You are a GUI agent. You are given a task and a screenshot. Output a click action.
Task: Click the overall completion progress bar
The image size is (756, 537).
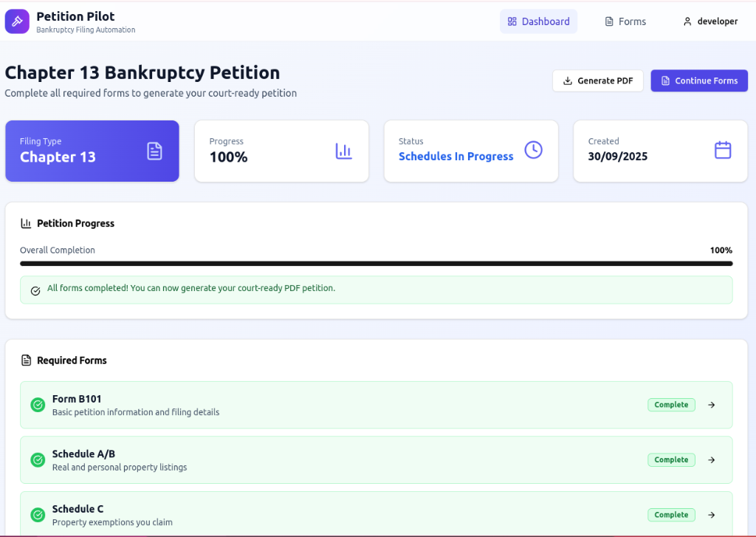click(x=376, y=264)
